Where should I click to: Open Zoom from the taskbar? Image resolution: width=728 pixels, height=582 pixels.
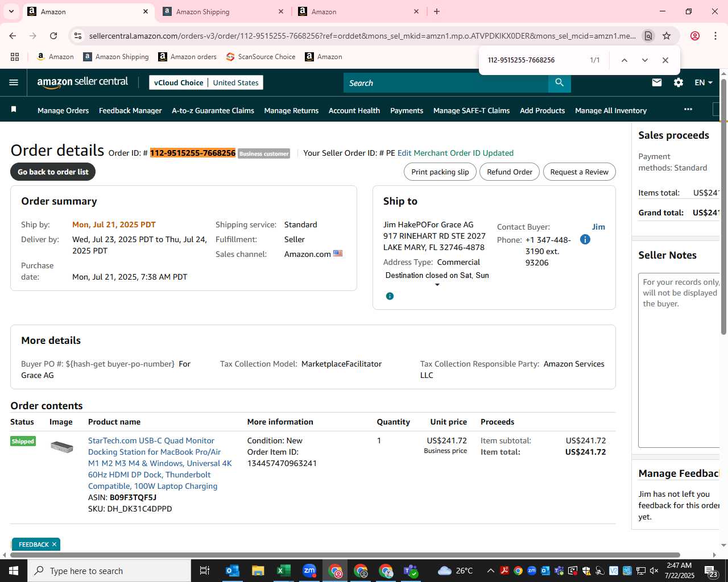point(309,571)
